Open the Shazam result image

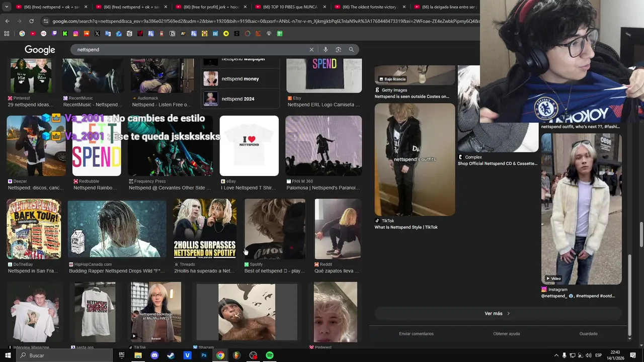247,312
